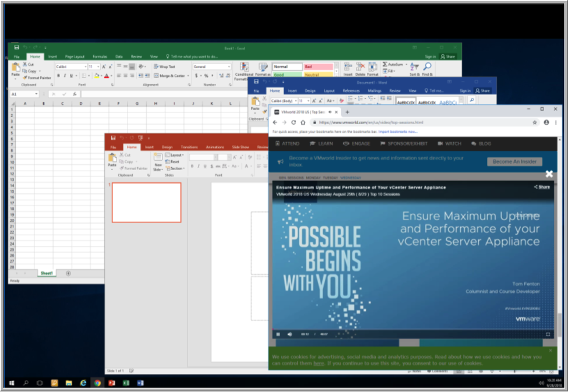Click the Share link on the video
Screen dimensions: 568x392
tap(542, 187)
